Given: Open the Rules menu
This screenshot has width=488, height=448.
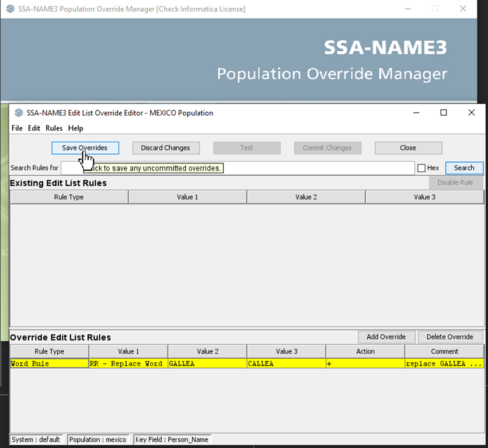Looking at the screenshot, I should click(x=54, y=128).
